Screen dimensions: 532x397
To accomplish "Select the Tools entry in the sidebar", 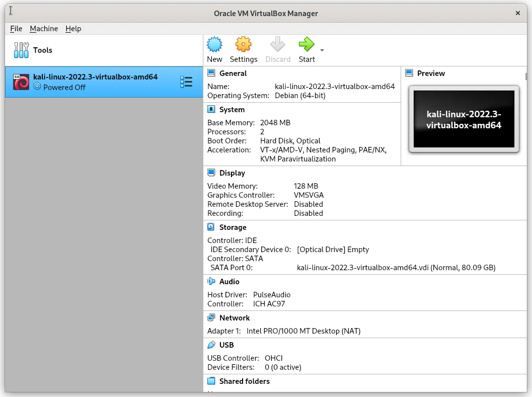I will (104, 50).
